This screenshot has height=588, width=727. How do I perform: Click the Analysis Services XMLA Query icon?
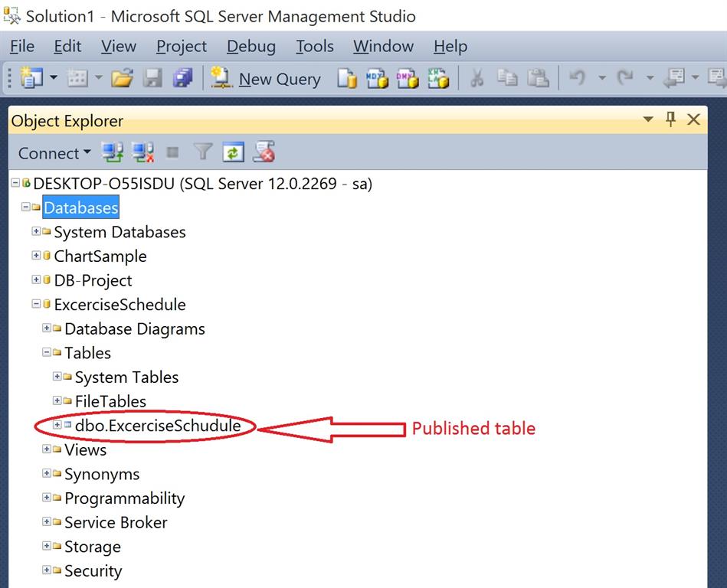(438, 78)
